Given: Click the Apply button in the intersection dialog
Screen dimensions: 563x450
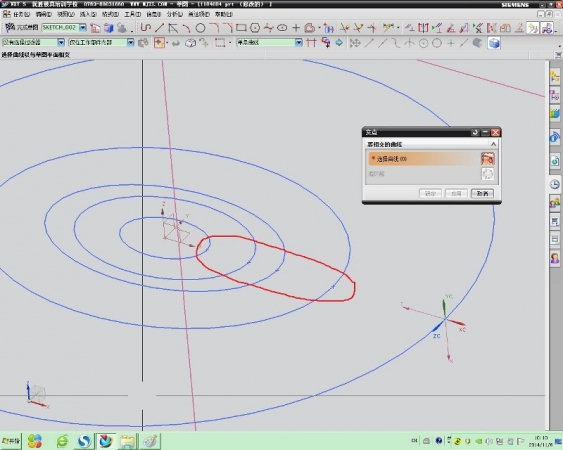Looking at the screenshot, I should (456, 194).
